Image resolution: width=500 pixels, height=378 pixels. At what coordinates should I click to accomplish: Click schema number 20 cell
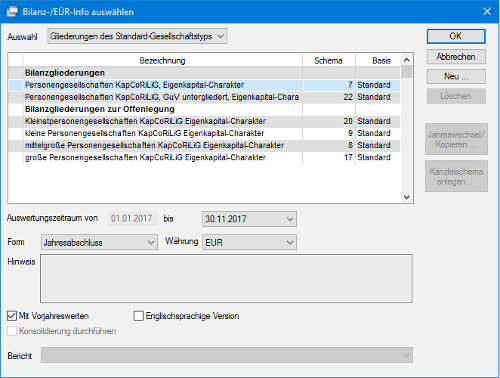[329, 121]
